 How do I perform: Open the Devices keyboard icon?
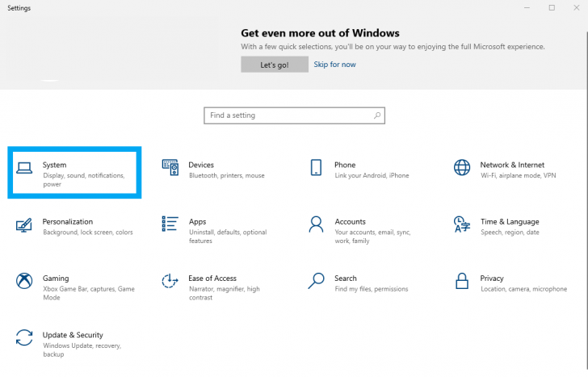pos(170,167)
